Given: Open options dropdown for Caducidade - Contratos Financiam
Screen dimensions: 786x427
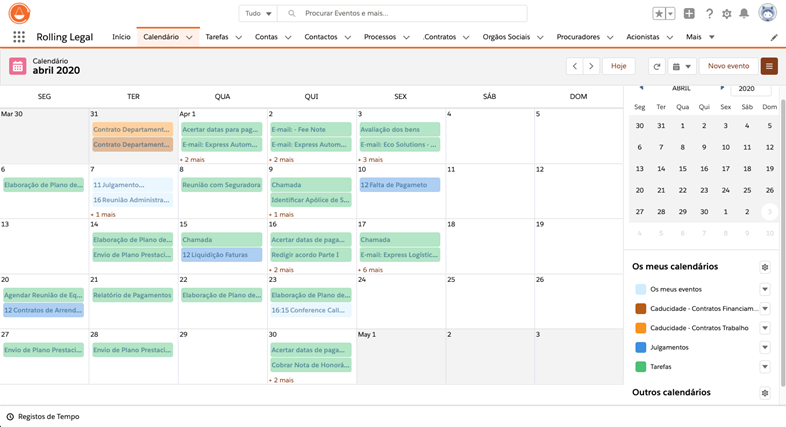Looking at the screenshot, I should tap(765, 309).
